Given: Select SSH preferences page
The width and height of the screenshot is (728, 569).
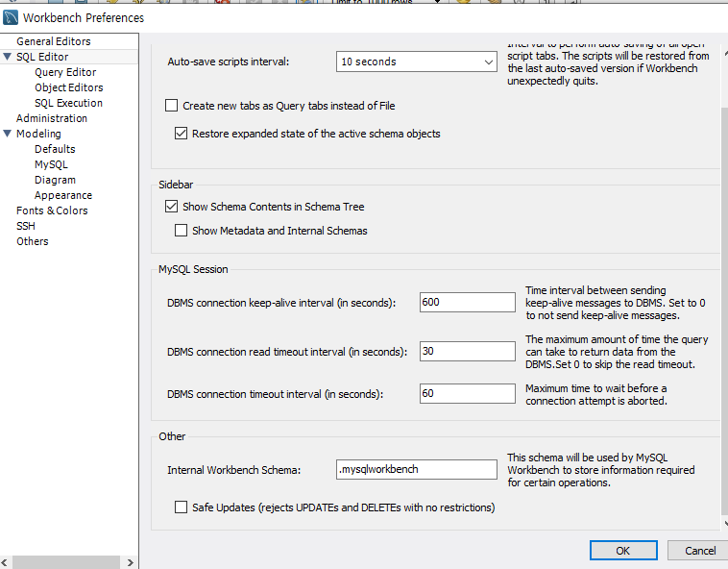Looking at the screenshot, I should click(26, 226).
